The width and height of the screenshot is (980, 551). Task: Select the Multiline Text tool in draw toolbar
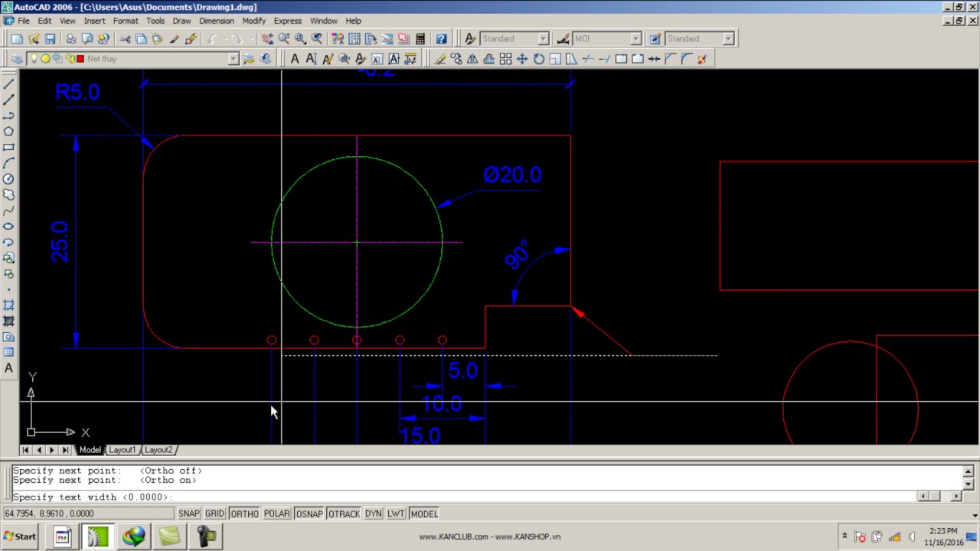pyautogui.click(x=8, y=368)
